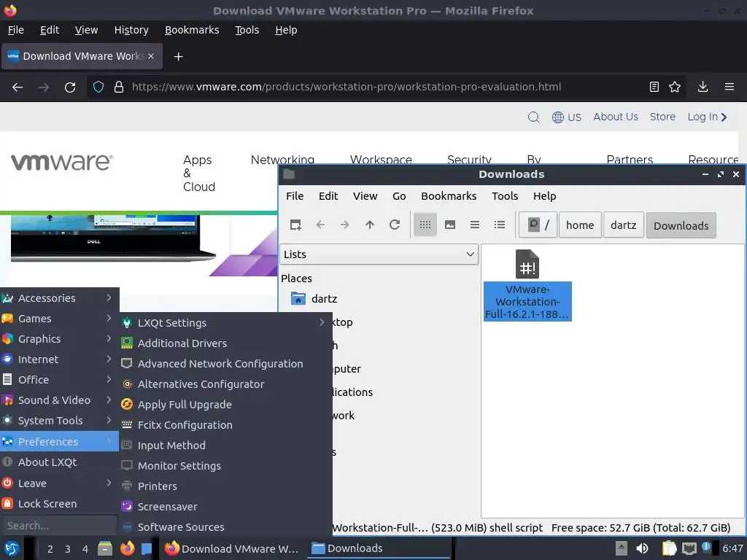Open Firefox tracking protection shield
Viewport: 747px width, 560px height.
click(x=98, y=87)
